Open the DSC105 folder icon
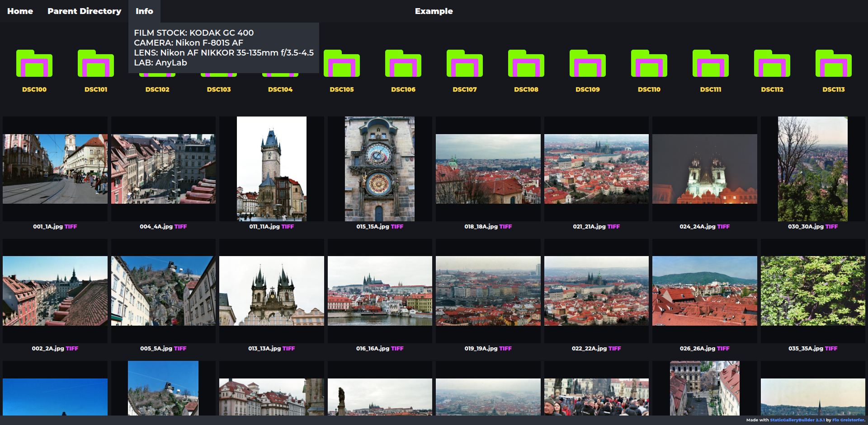Image resolution: width=868 pixels, height=425 pixels. tap(342, 64)
